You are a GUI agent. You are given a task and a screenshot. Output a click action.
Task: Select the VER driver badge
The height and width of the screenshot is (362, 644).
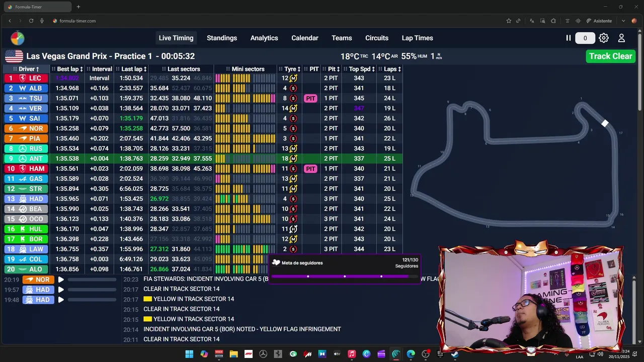tap(26, 109)
